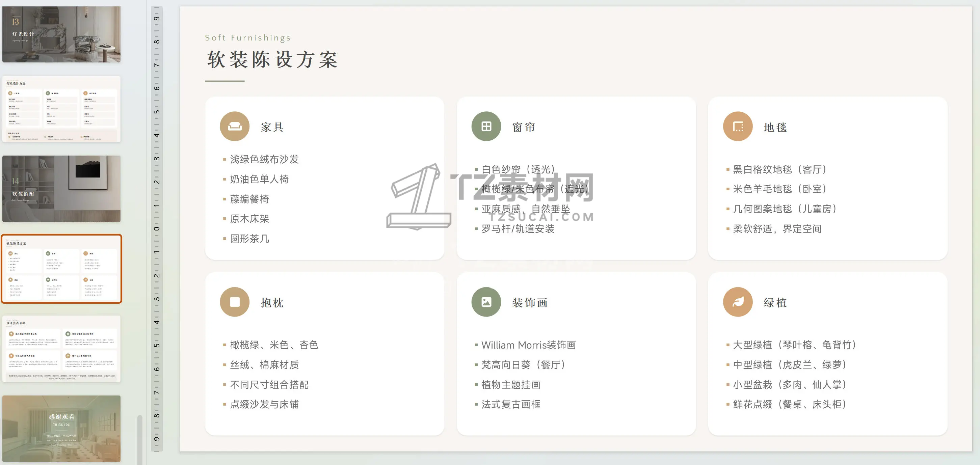Select the 灯光设计方案 slide thumbnail
The width and height of the screenshot is (980, 465).
61,109
